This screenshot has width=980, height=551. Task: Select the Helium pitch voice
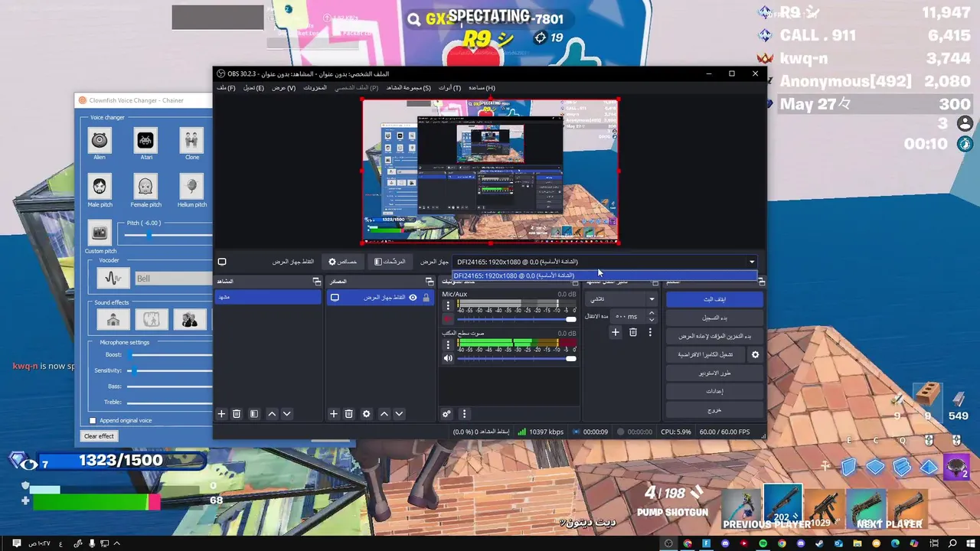pyautogui.click(x=191, y=186)
